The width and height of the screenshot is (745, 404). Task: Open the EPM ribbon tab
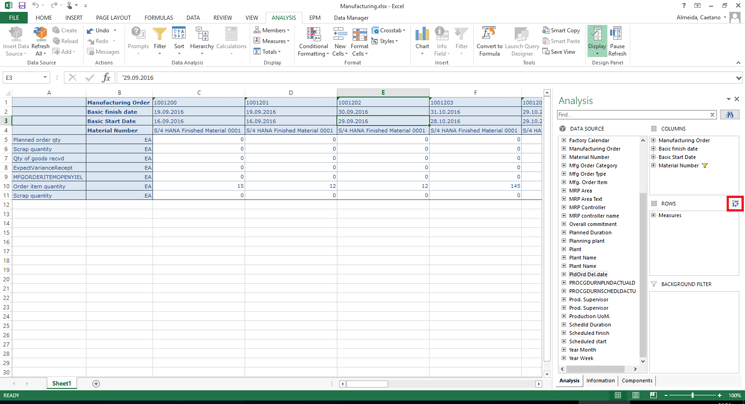tap(314, 18)
